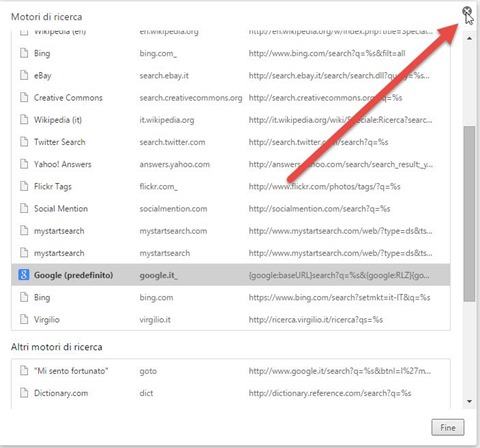Click keyword search.creativecommons.org

[191, 98]
